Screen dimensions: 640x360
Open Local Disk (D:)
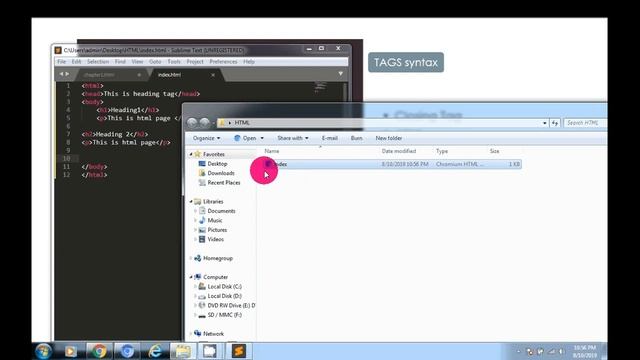(x=224, y=296)
